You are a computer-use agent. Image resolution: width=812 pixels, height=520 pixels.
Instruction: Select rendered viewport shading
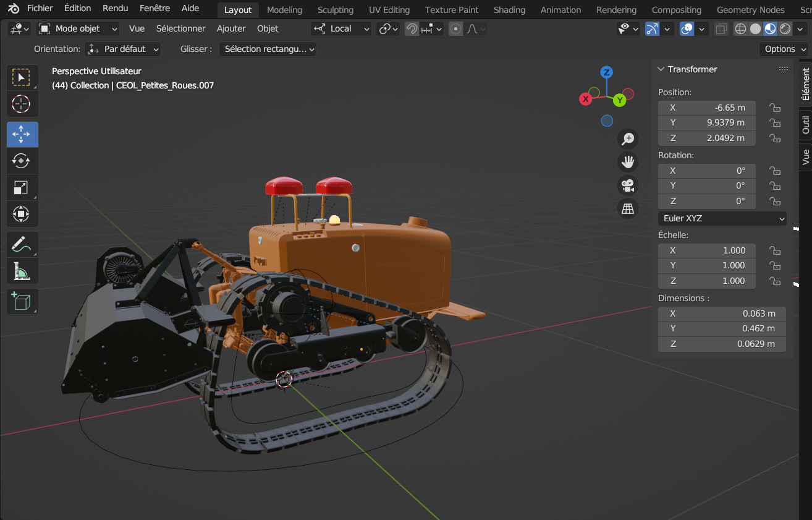[x=785, y=28]
